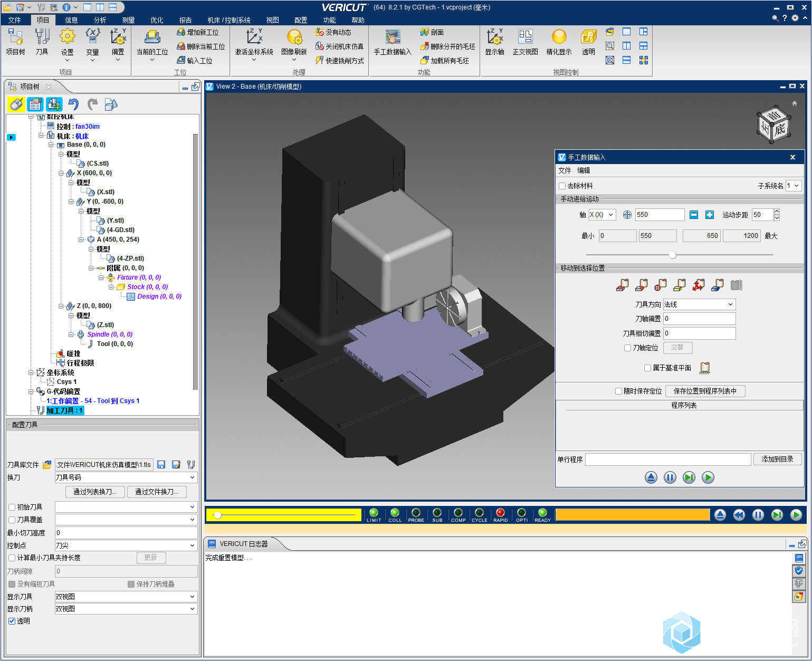Click 增加新工位 in the ribbon
812x661 pixels.
click(198, 32)
